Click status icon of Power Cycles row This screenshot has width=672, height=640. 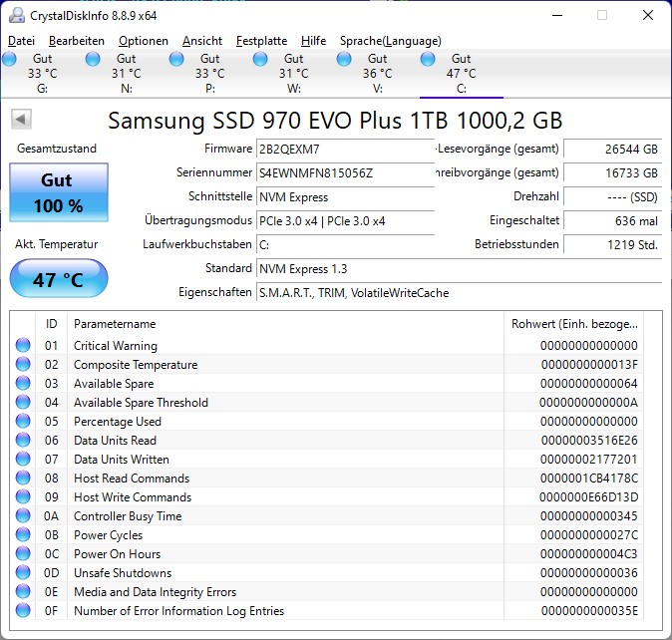[x=23, y=534]
